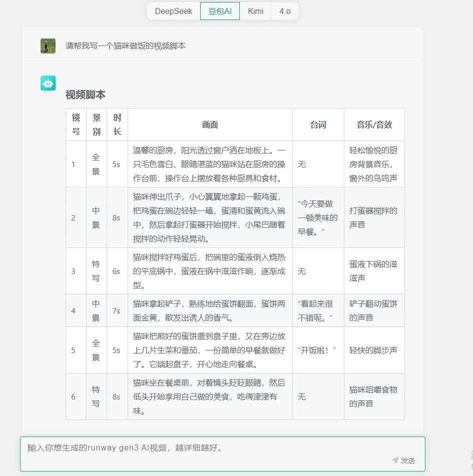This screenshot has height=476, width=473.
Task: Select the currently active 豆包AI tab
Action: pos(220,11)
